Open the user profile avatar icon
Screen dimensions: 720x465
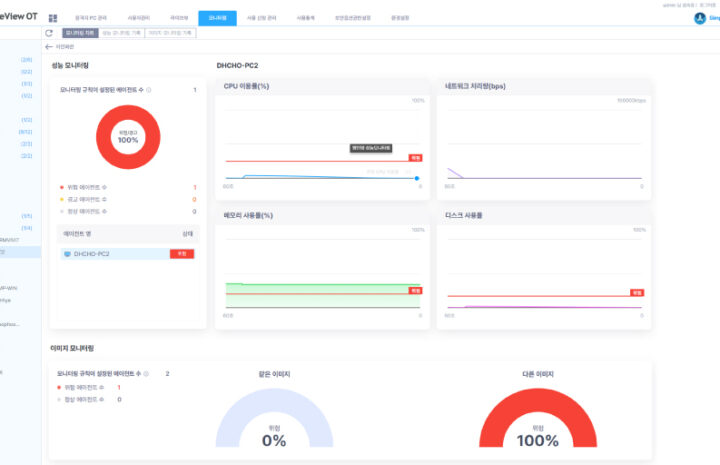(700, 18)
